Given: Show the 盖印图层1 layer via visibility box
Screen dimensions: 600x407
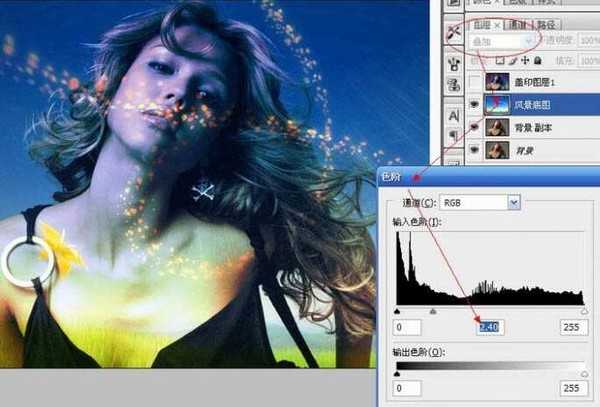Looking at the screenshot, I should [472, 81].
